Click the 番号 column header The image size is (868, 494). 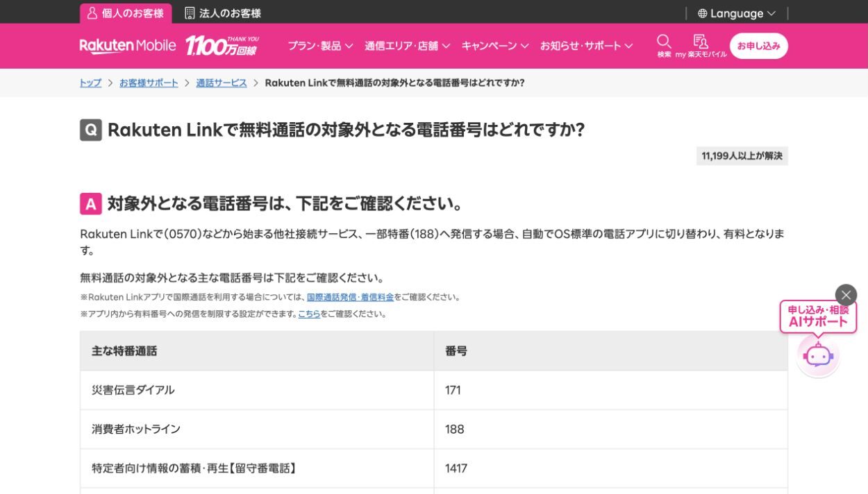tap(610, 351)
